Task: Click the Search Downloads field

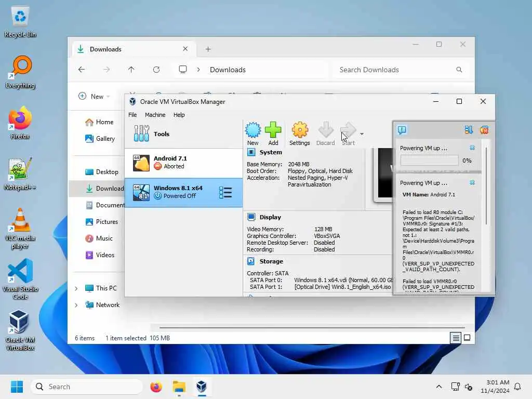Action: 401,70
